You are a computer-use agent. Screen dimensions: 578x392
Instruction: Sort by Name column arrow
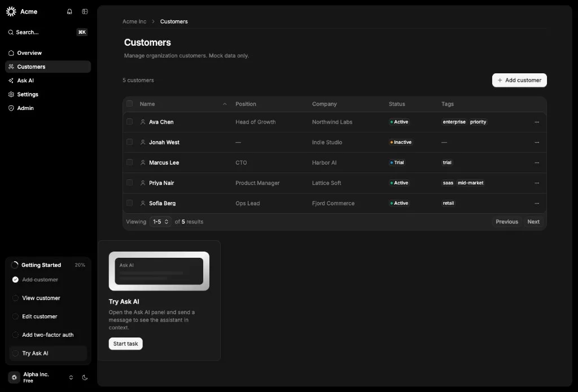coord(225,104)
